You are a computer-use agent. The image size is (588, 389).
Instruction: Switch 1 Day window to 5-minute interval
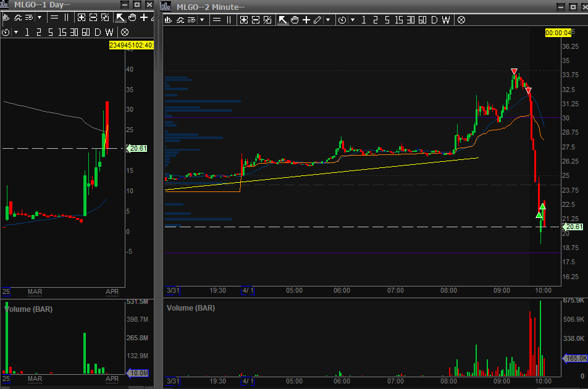[50, 32]
